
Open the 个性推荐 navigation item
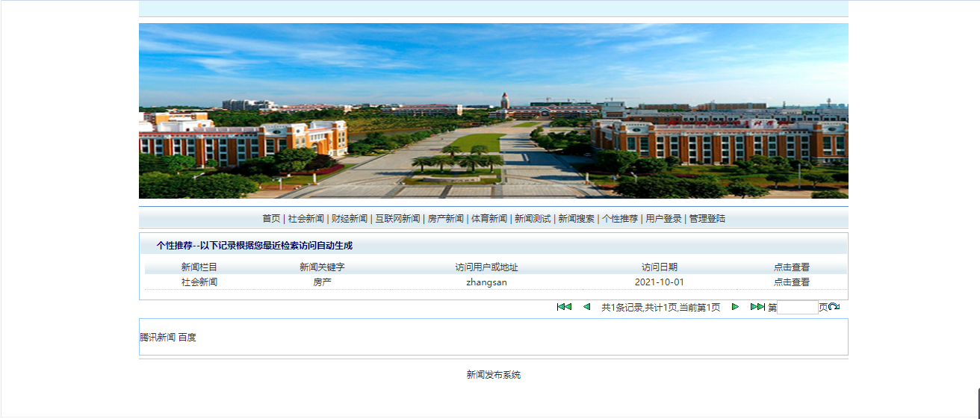[620, 219]
